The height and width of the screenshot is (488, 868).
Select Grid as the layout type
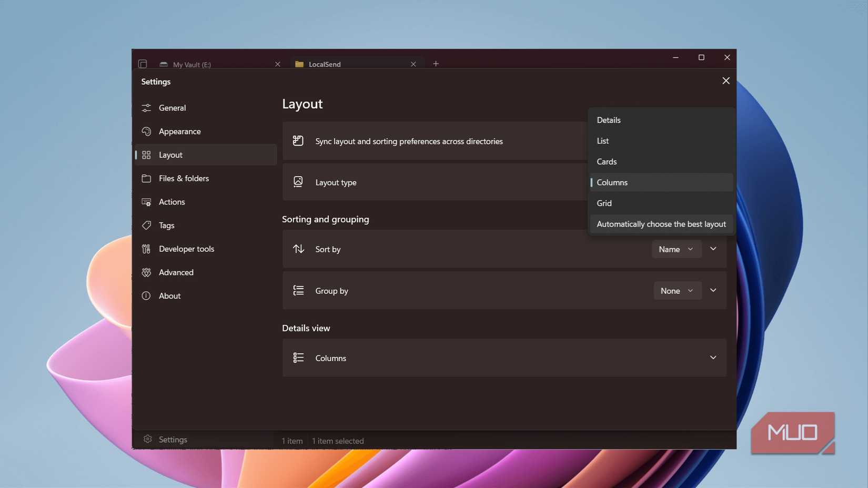(x=604, y=203)
